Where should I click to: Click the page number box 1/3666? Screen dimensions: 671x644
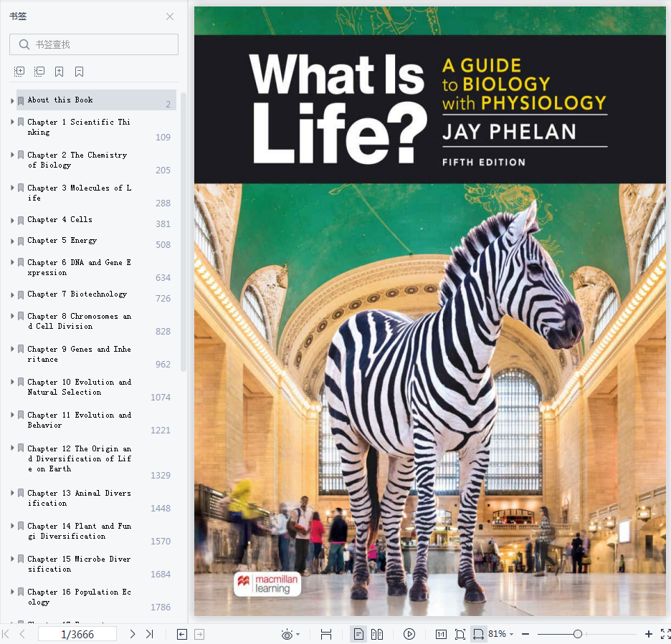77,634
